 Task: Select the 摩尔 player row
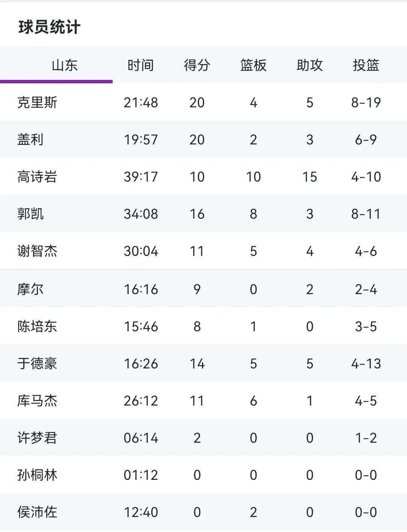point(30,289)
